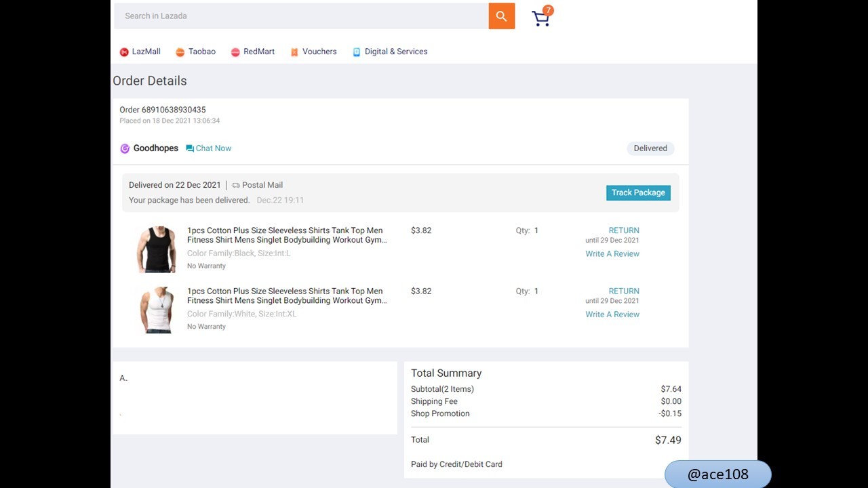Click the $3.82 price of Black tank top
The image size is (868, 488).
point(421,230)
